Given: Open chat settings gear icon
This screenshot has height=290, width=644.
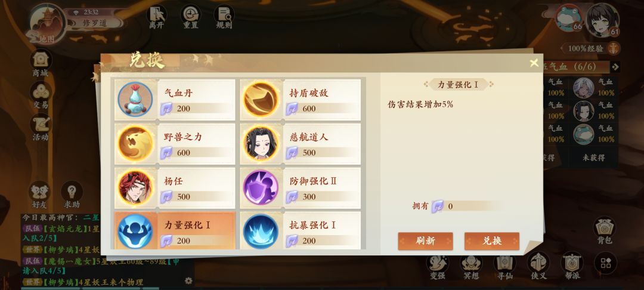Looking at the screenshot, I should (x=188, y=280).
